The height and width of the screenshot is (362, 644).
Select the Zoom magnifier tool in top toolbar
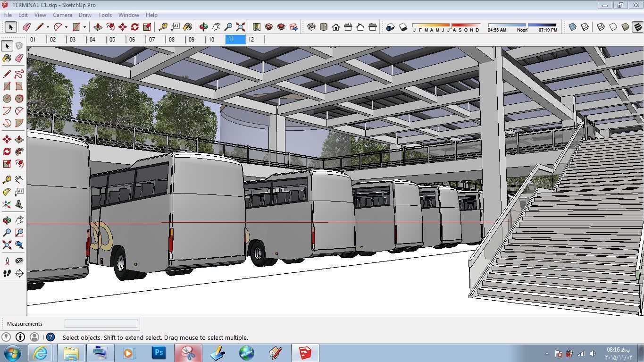228,27
